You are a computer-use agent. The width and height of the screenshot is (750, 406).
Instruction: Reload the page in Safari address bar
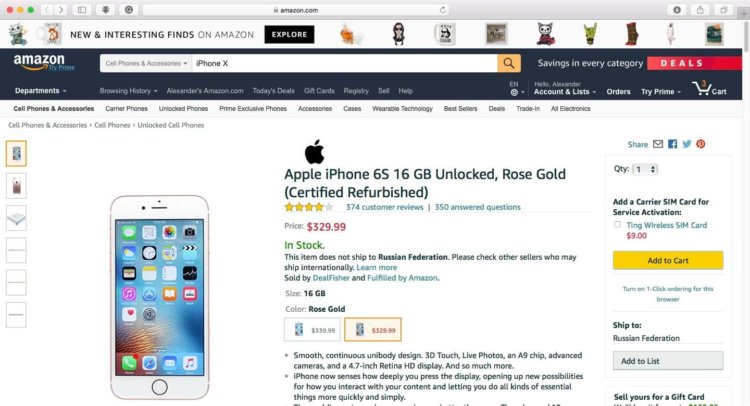[x=443, y=10]
